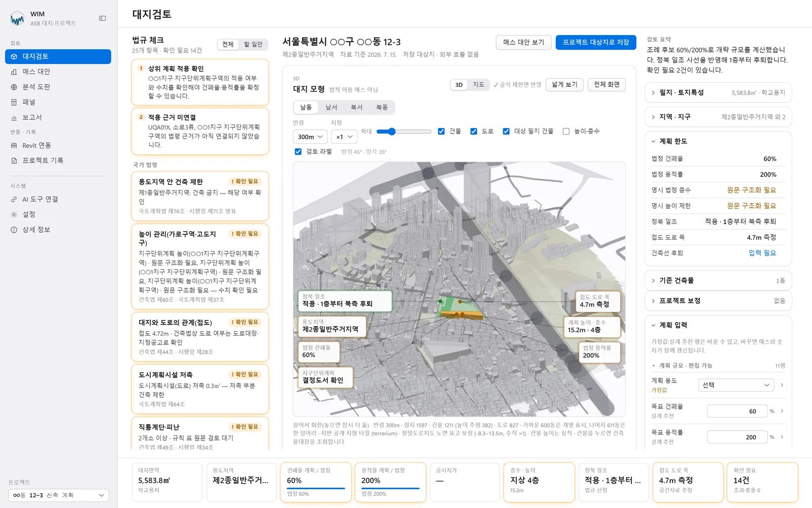The width and height of the screenshot is (812, 508).
Task: Click the 패널 sidebar icon
Action: pos(14,102)
